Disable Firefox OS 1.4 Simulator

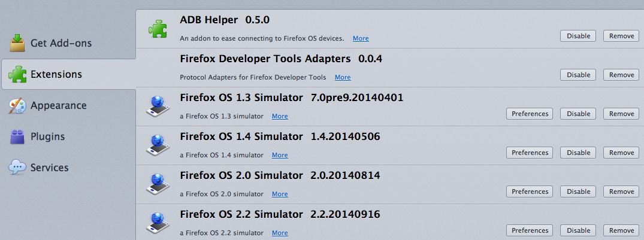coord(578,153)
